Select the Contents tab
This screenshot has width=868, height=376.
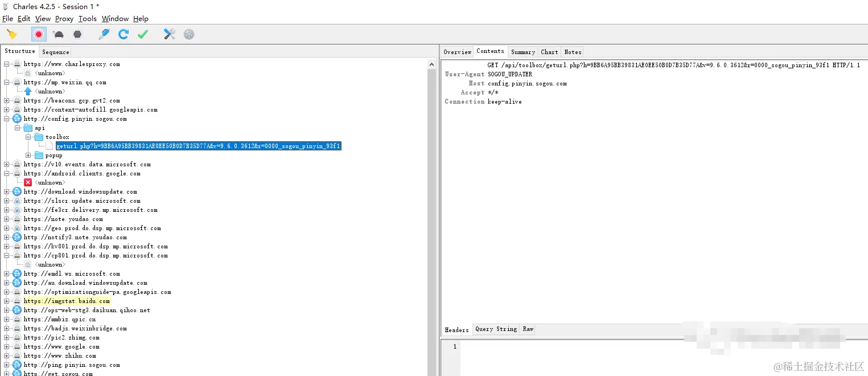pyautogui.click(x=490, y=51)
